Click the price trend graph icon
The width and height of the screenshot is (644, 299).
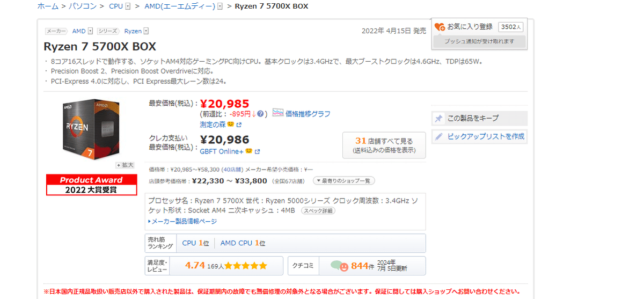coord(277,113)
